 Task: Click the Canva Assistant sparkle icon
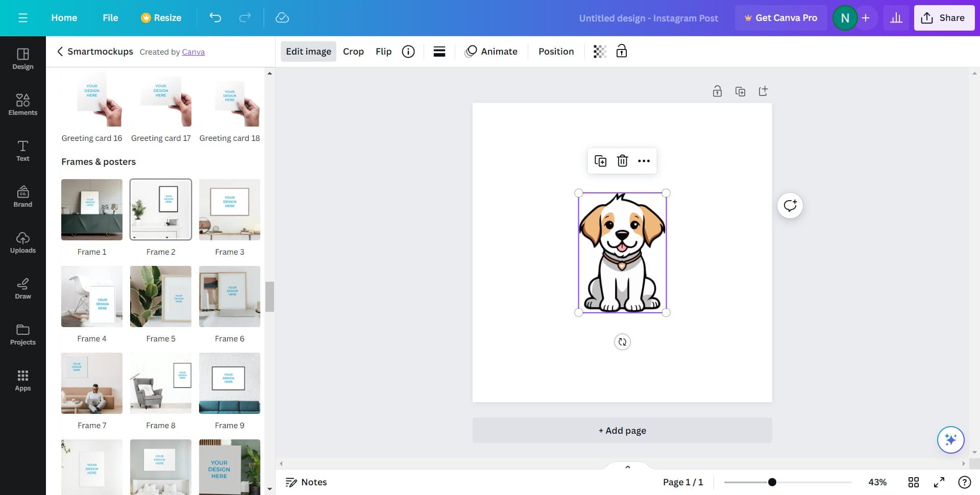pyautogui.click(x=950, y=439)
